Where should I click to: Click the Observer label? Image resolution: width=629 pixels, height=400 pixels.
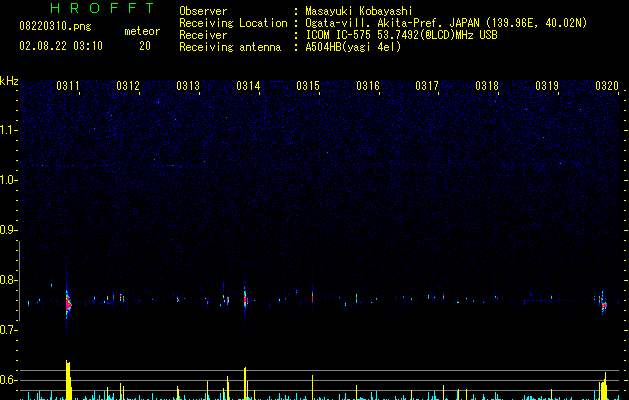(203, 11)
